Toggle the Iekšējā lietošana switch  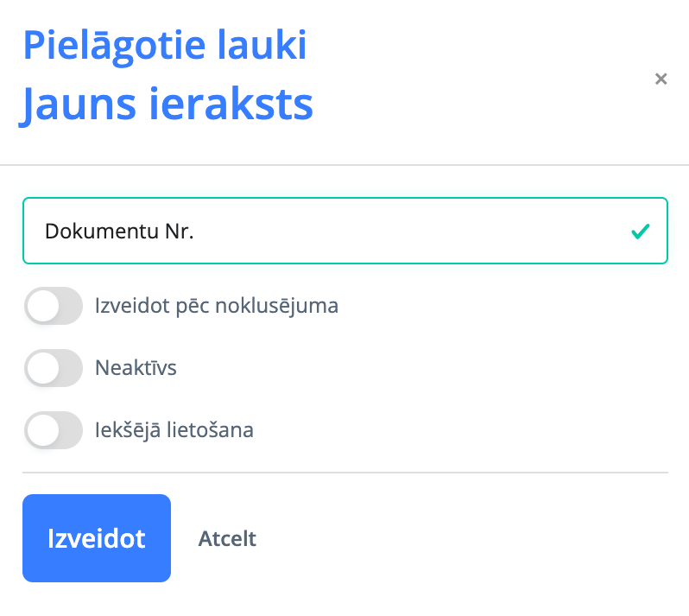coord(54,430)
